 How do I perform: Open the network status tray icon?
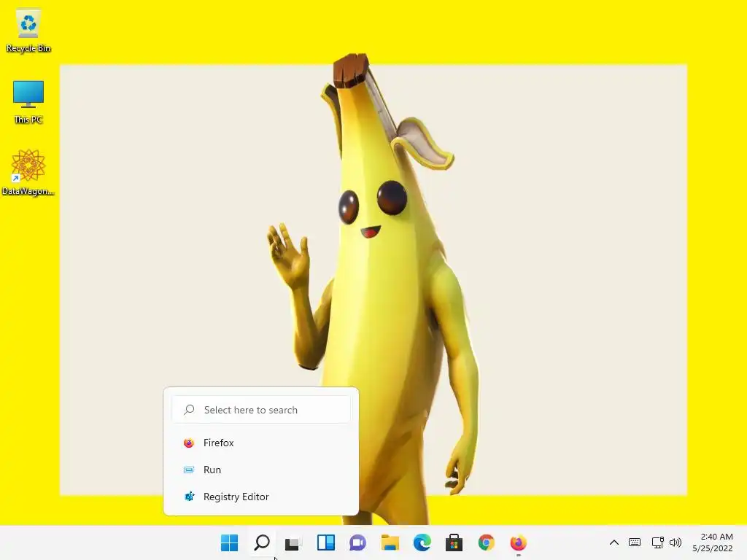point(658,542)
